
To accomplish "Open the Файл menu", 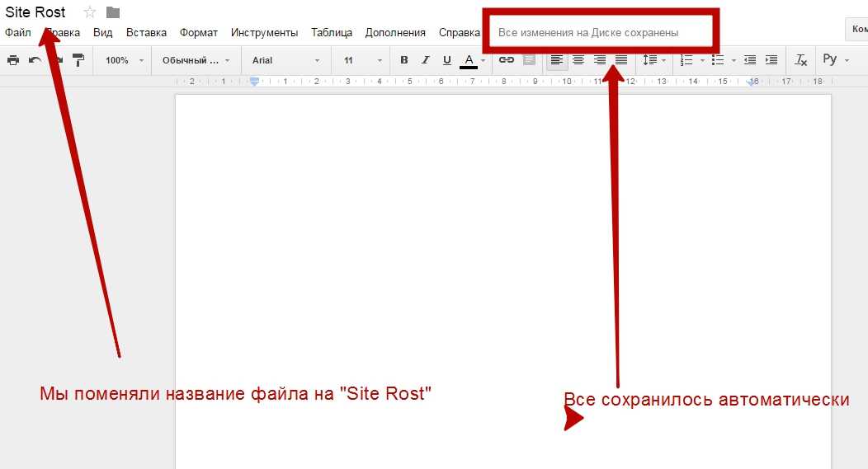I will 17,33.
